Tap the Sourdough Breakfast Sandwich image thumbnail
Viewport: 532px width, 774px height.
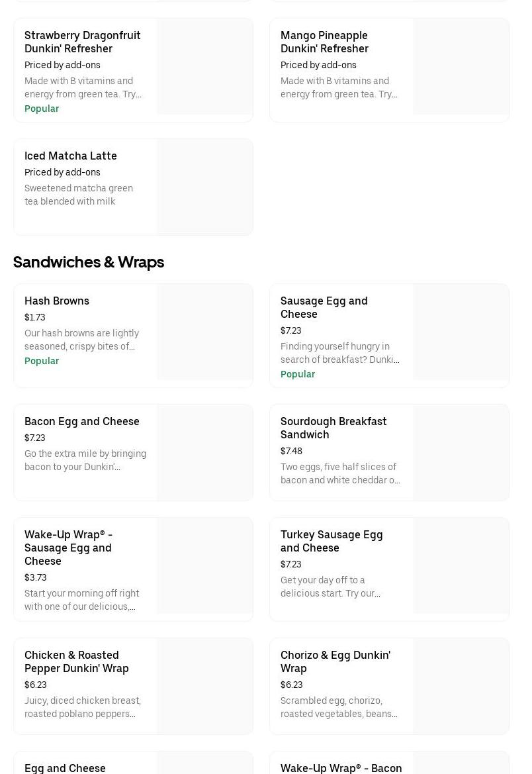pos(461,453)
